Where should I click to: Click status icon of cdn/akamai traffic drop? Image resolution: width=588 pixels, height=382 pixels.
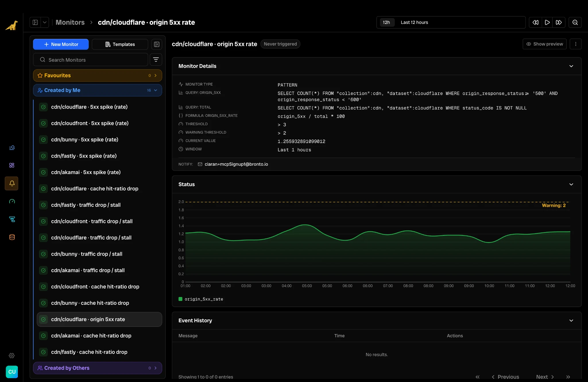point(43,270)
